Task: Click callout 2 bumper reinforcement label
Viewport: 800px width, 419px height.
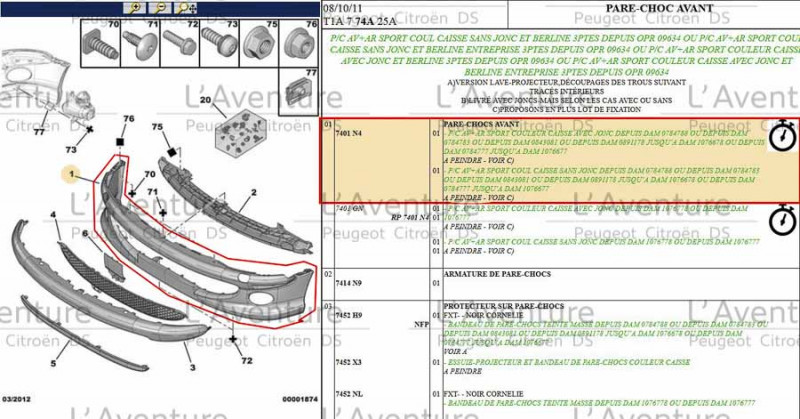Action: [x=254, y=192]
